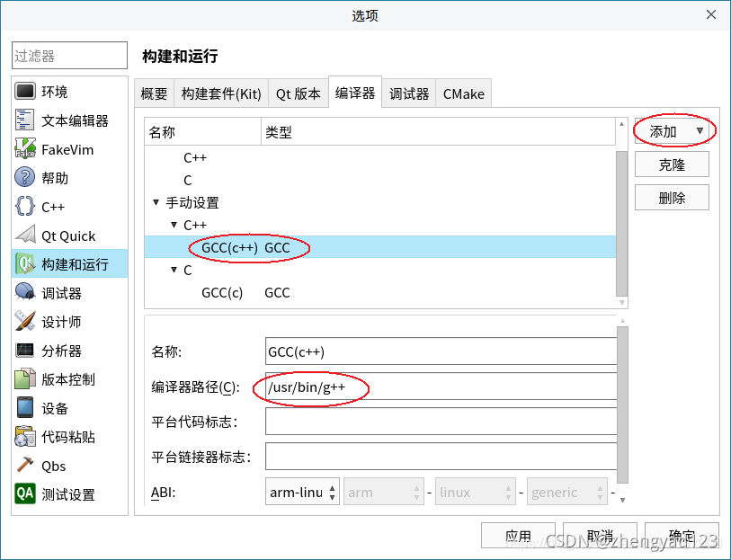This screenshot has width=731, height=560.
Task: Open the 分析器 monitor icon
Action: point(24,350)
